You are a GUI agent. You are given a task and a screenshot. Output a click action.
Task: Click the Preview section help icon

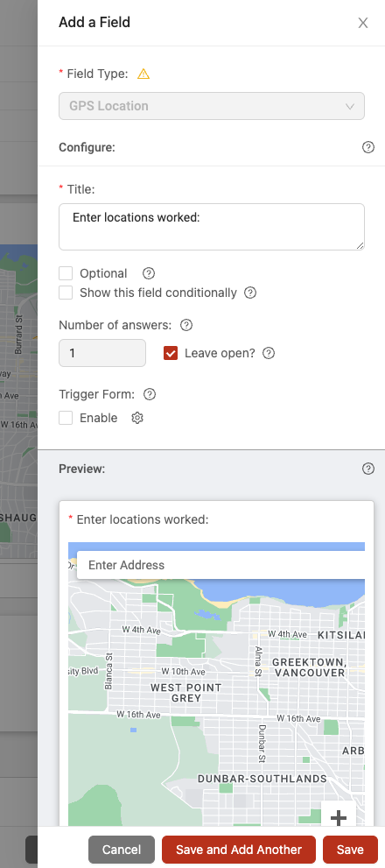(367, 469)
